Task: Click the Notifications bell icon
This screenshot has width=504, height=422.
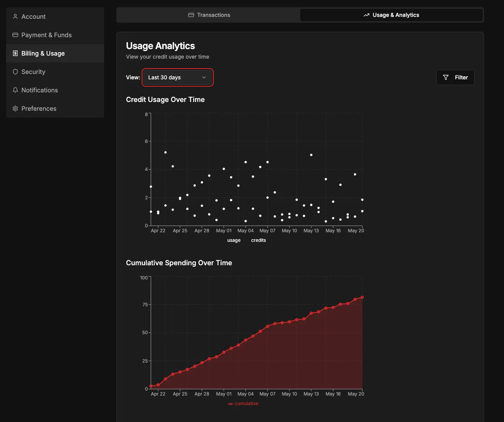Action: point(15,90)
